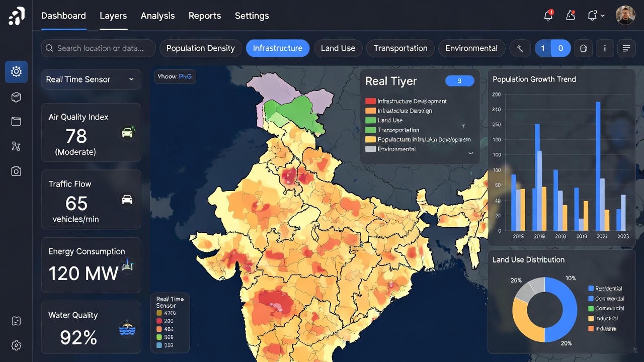Image resolution: width=644 pixels, height=362 pixels.
Task: Click the camera capture icon in sidebar
Action: click(16, 171)
